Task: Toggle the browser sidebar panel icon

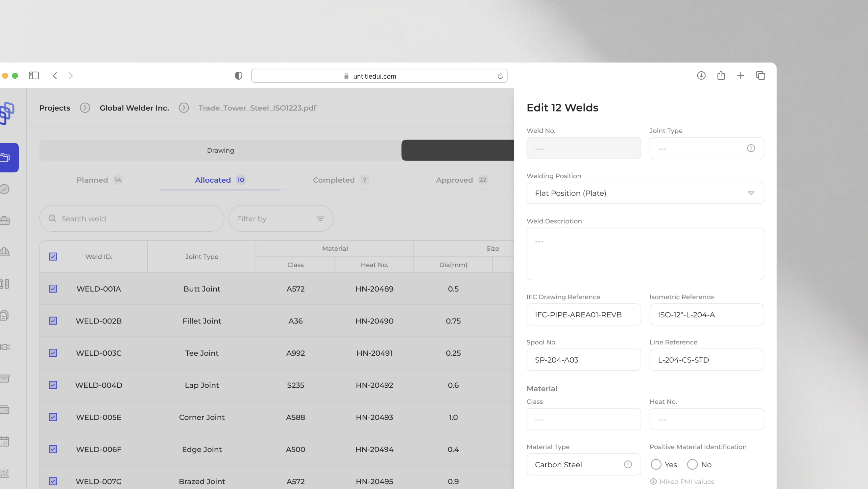Action: tap(34, 76)
